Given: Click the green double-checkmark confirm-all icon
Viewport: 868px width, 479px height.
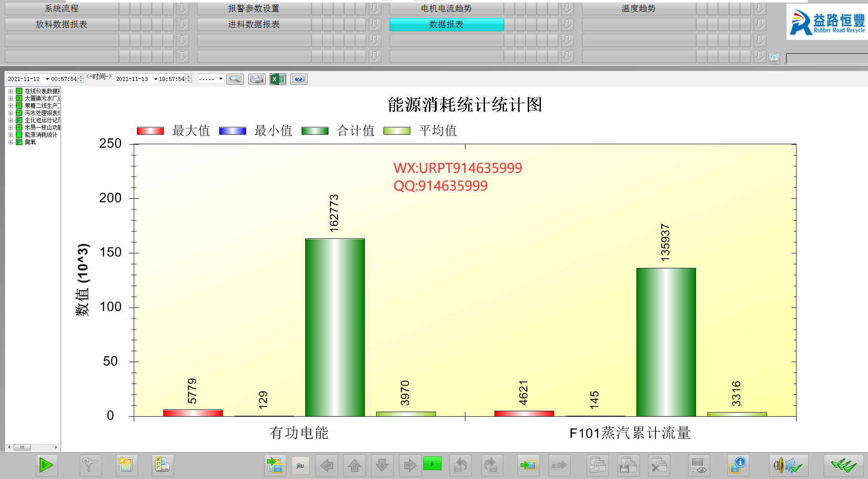Looking at the screenshot, I should tap(843, 465).
